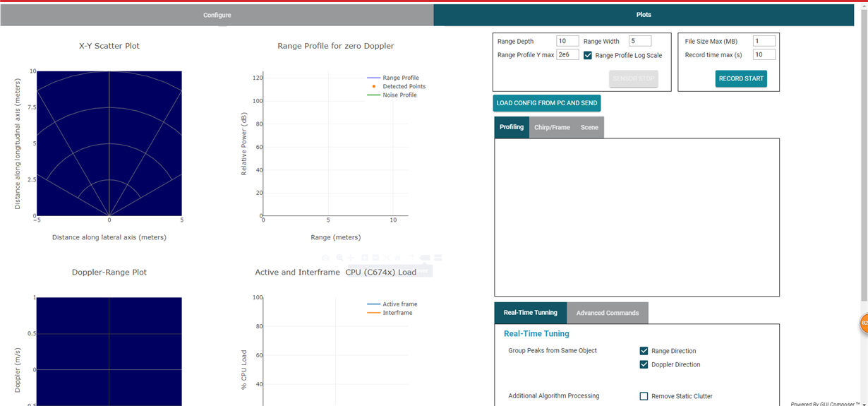The height and width of the screenshot is (406, 868).
Task: Select Show Closest Data on Hover icon
Action: [425, 258]
